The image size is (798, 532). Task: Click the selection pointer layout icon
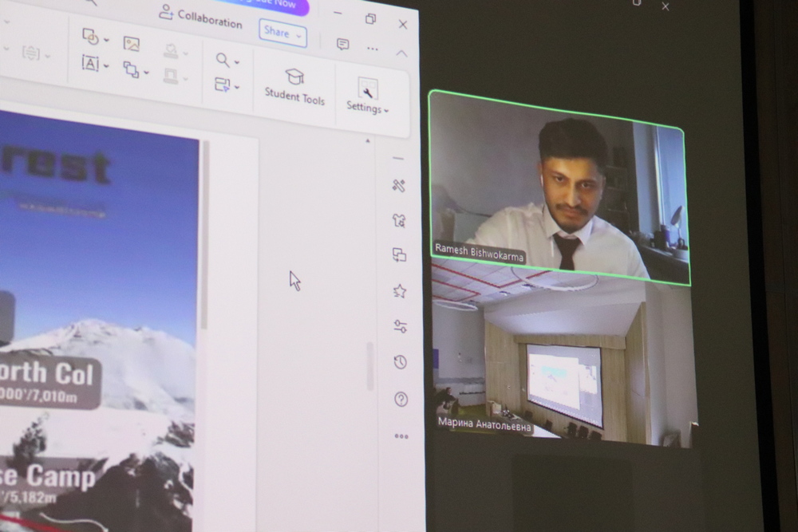coord(223,85)
